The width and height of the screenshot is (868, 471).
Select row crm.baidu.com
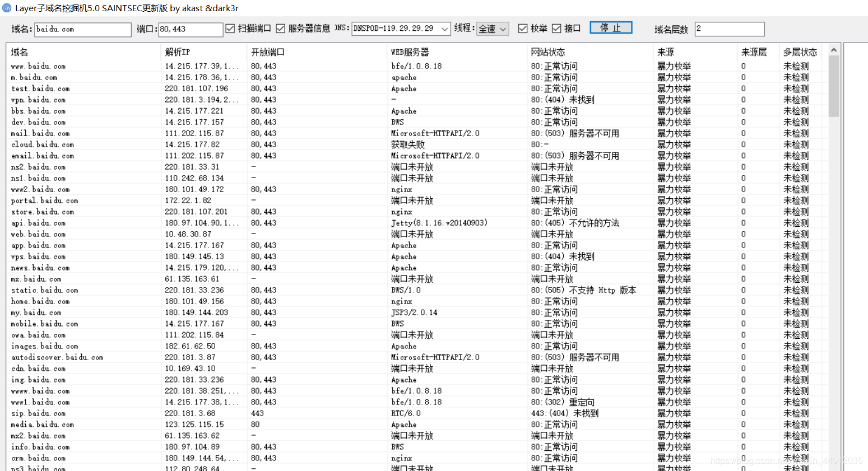click(x=417, y=458)
